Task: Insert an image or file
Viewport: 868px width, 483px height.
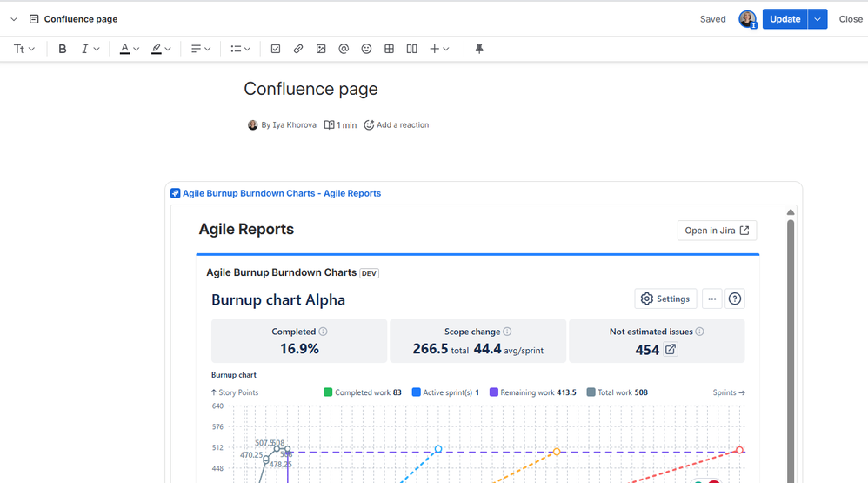Action: click(x=321, y=49)
